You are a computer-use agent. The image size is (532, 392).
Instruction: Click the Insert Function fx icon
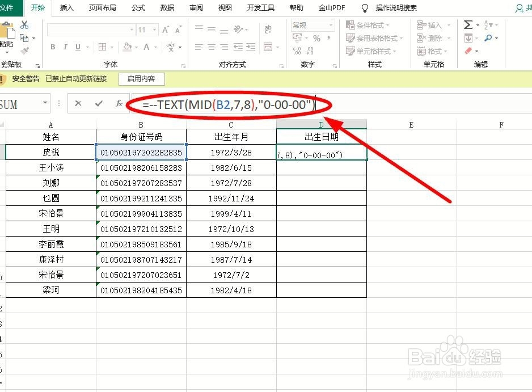coord(119,103)
